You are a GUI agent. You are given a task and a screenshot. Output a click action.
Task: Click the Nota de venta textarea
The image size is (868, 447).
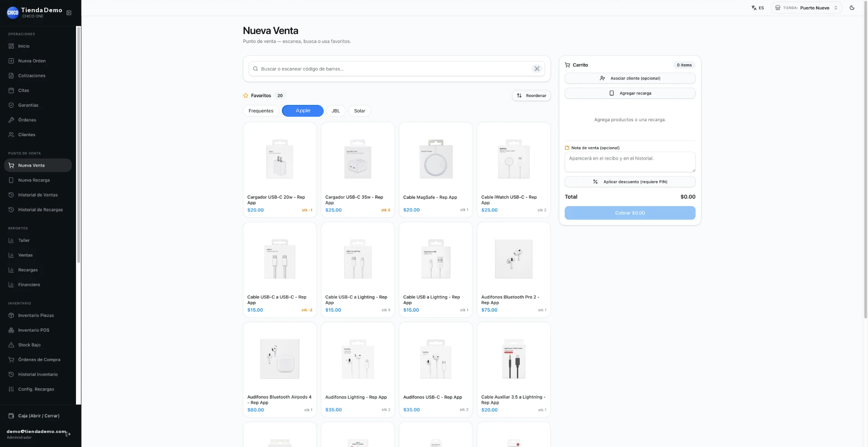tap(630, 162)
